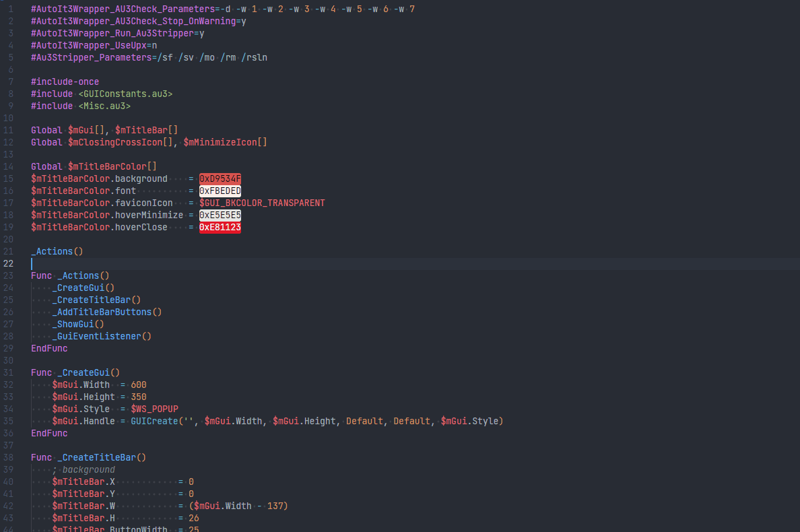800x532 pixels.
Task: Click line number 1 in the gutter
Action: pyautogui.click(x=11, y=9)
